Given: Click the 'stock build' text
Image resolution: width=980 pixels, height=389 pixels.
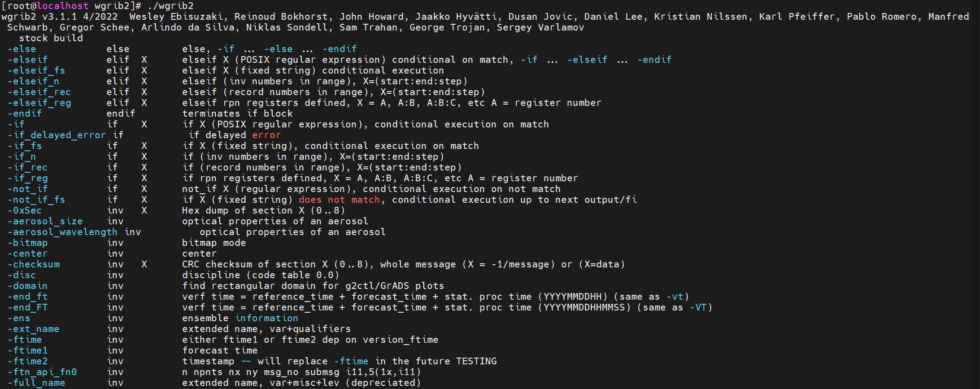Looking at the screenshot, I should click(51, 38).
